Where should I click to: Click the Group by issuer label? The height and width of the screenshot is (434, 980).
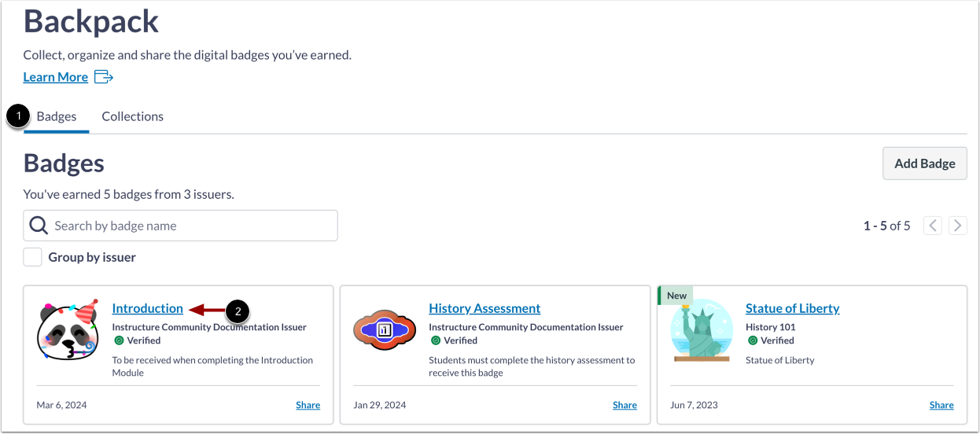click(92, 257)
